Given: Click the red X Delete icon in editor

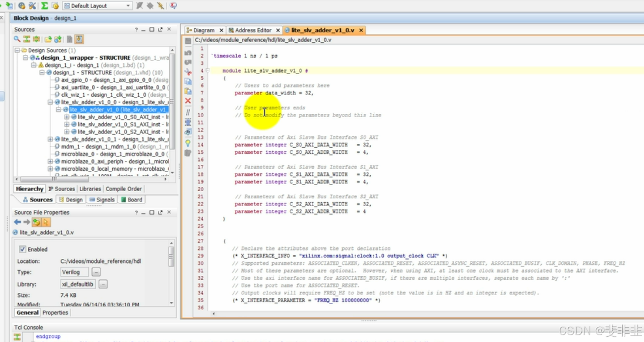Looking at the screenshot, I should (188, 101).
